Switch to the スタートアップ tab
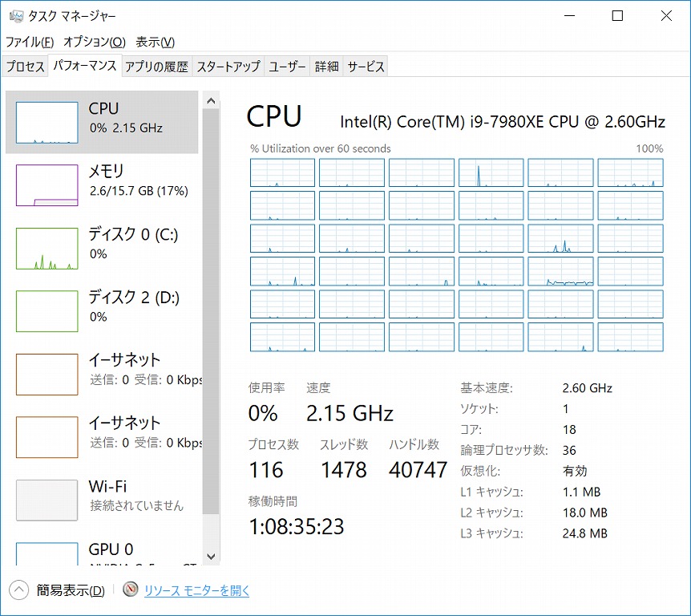The image size is (691, 616). (x=228, y=67)
